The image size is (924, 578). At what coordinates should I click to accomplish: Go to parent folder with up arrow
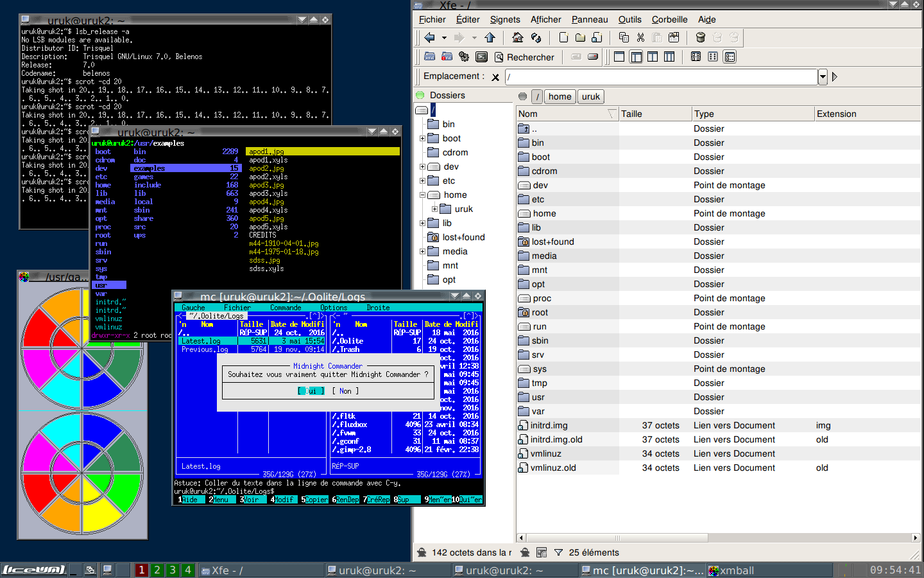point(490,37)
